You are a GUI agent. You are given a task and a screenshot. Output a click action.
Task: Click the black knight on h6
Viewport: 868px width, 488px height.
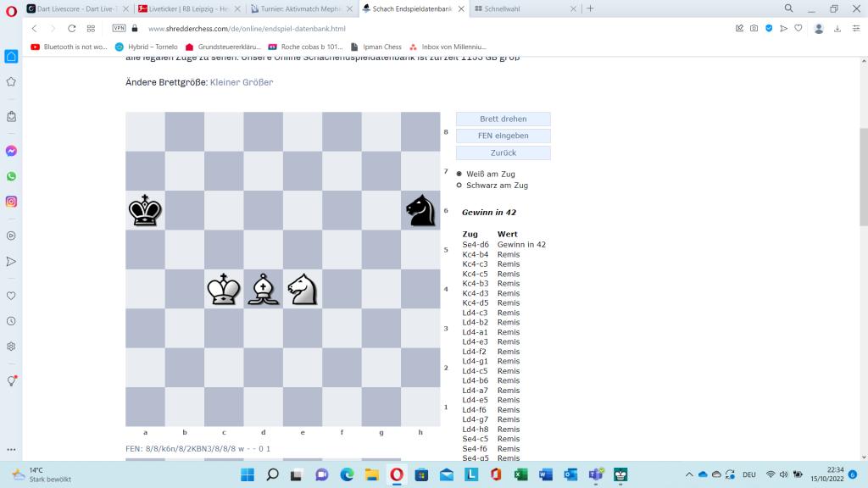coord(420,210)
